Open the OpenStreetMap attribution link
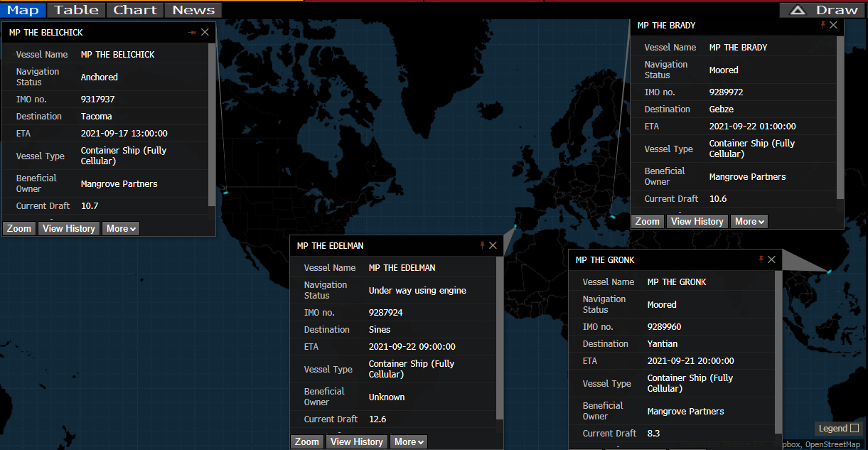The image size is (868, 450). (832, 444)
